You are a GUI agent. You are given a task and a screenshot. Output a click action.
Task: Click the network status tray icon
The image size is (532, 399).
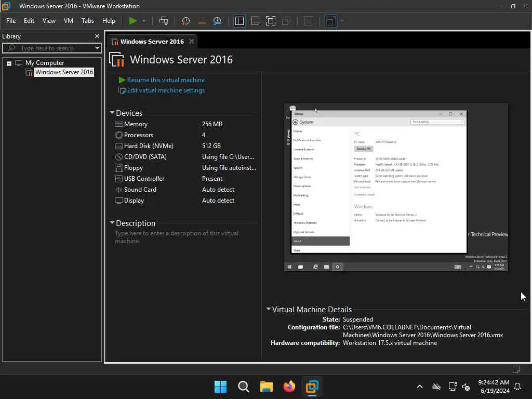tap(453, 387)
